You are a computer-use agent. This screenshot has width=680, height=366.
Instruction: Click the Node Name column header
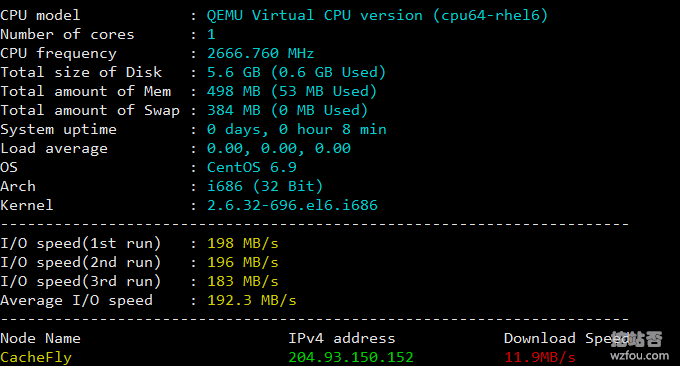pos(40,339)
